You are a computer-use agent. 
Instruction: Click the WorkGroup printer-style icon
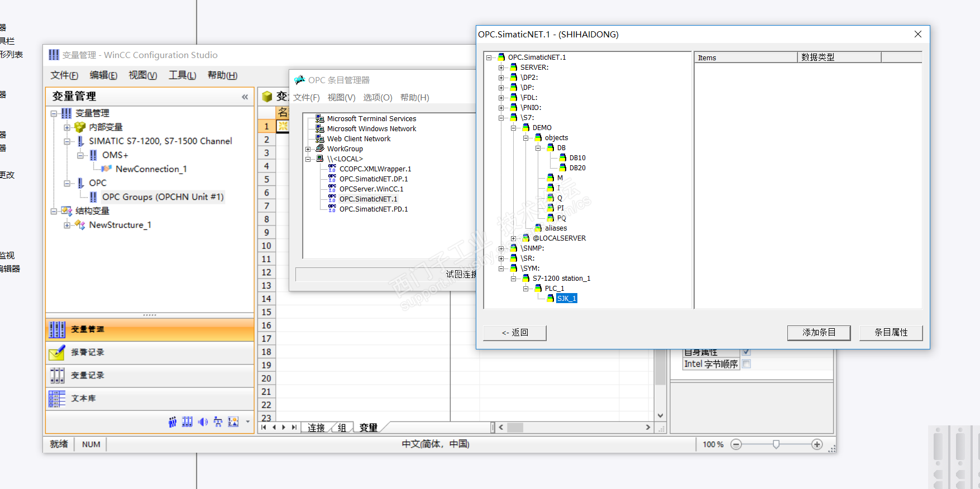pyautogui.click(x=320, y=148)
